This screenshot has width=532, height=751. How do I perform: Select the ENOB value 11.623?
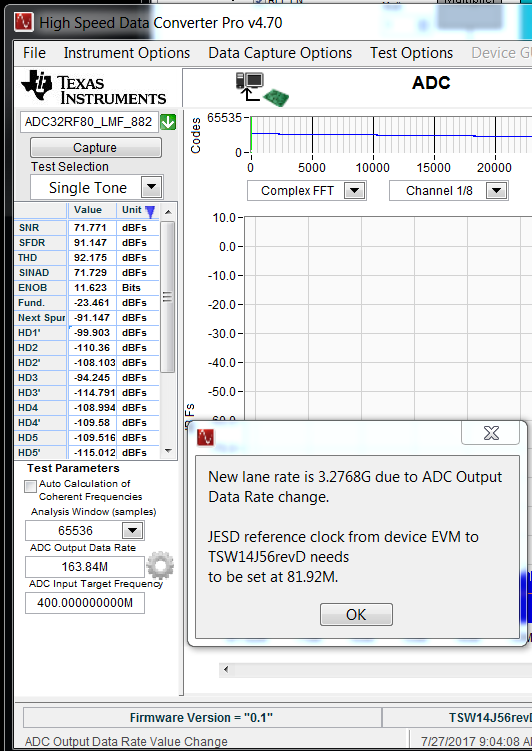[90, 288]
